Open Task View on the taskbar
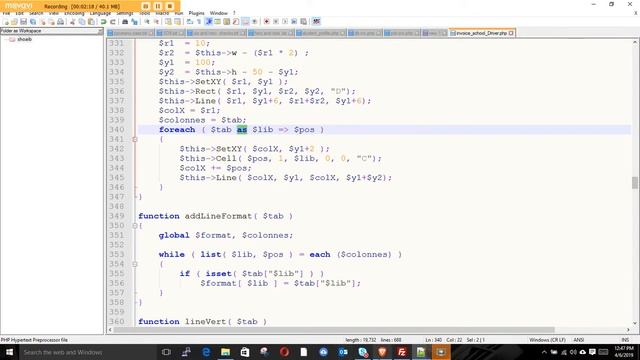 (x=166, y=352)
